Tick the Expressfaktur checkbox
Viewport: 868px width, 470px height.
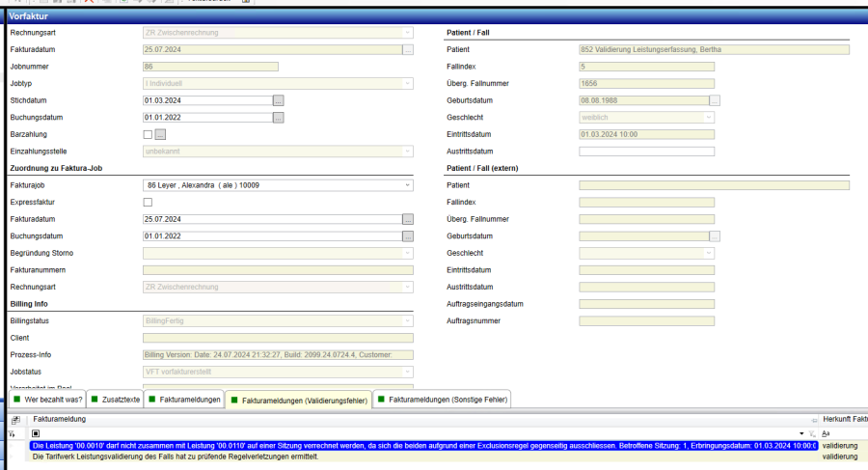point(148,203)
